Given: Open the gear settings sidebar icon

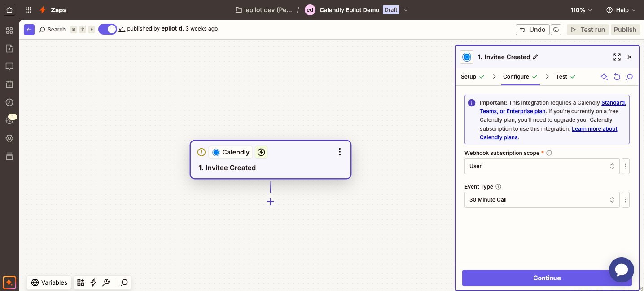Looking at the screenshot, I should point(9,138).
